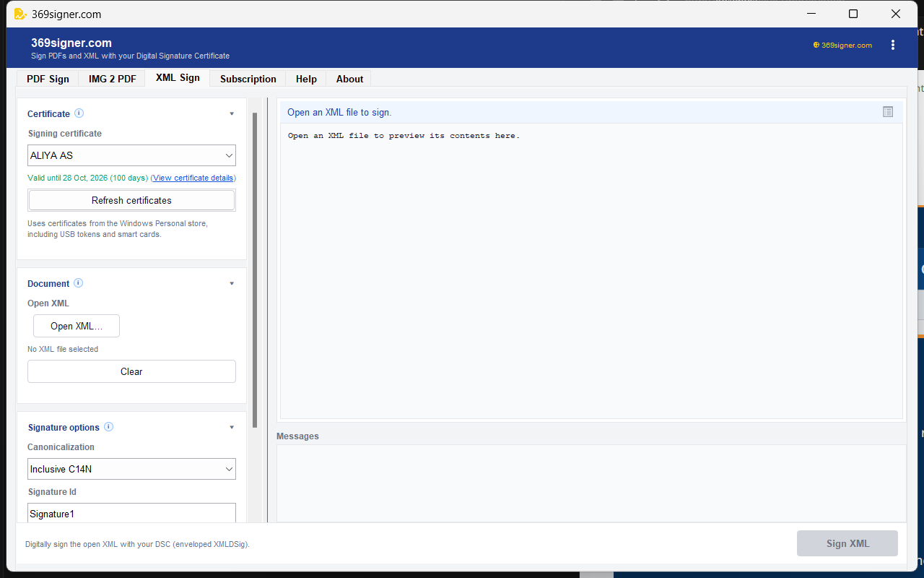The width and height of the screenshot is (924, 578).
Task: Collapse the Document section arrow
Action: 232,284
